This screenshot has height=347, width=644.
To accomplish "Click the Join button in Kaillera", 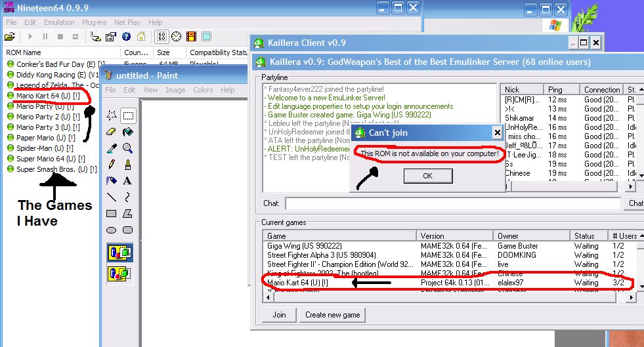I will point(279,315).
